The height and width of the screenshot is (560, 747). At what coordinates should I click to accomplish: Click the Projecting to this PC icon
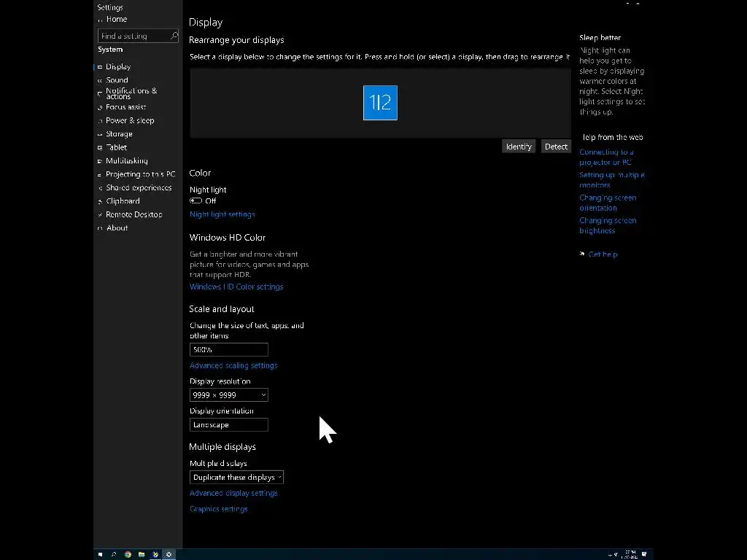click(x=100, y=174)
